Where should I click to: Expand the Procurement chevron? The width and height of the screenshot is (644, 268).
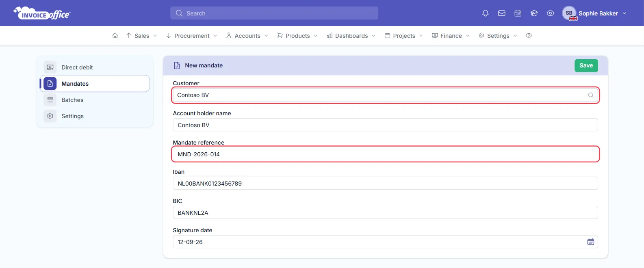[215, 36]
